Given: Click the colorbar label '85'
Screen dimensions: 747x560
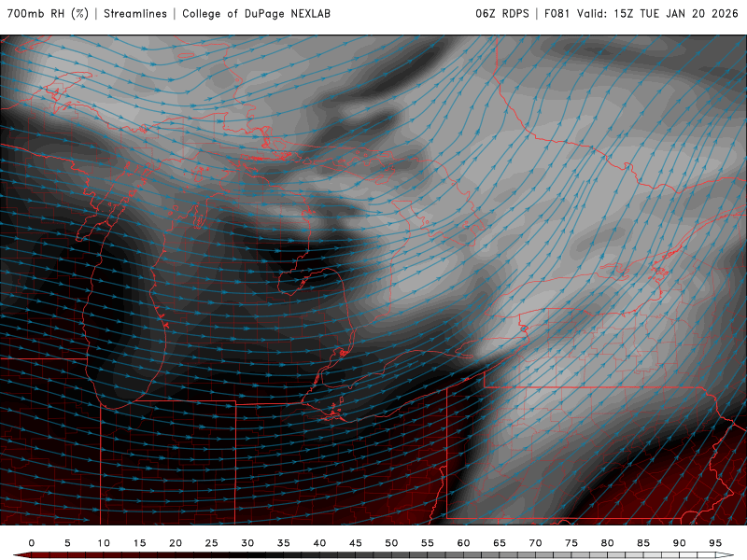Looking at the screenshot, I should [x=643, y=543].
